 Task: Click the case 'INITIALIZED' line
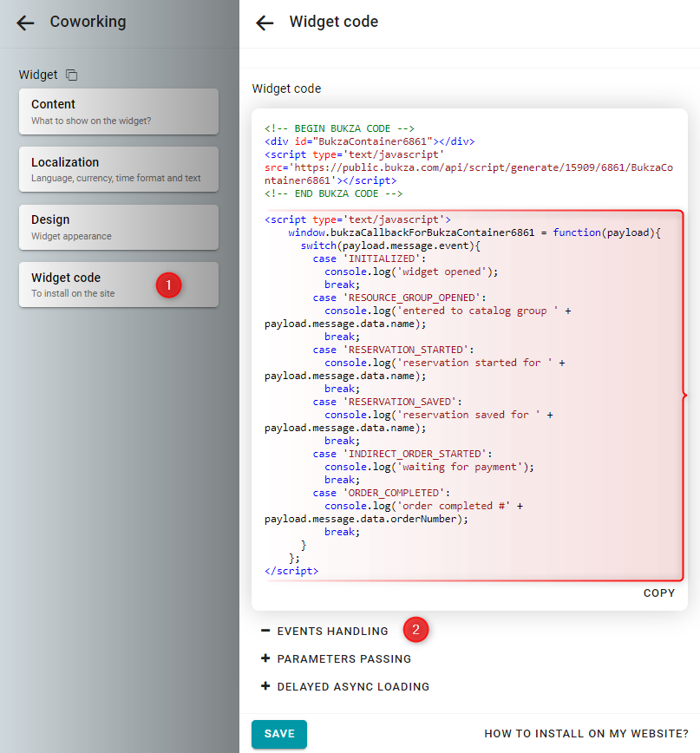370,259
